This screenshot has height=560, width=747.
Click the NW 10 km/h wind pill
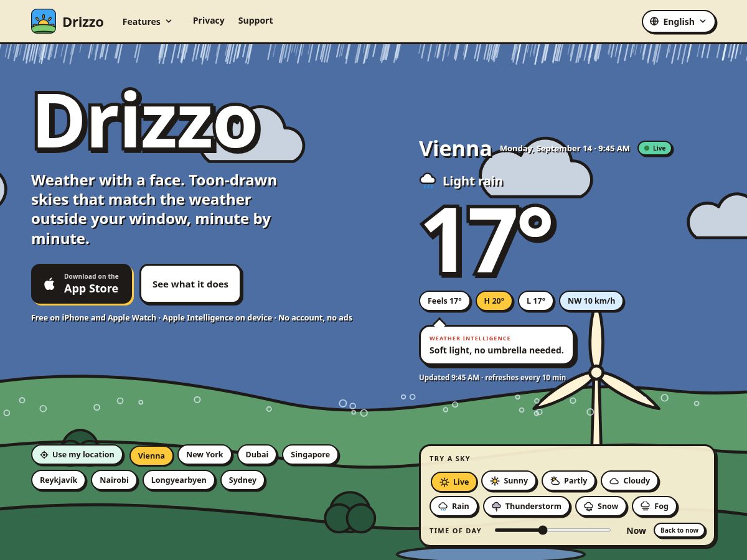591,301
